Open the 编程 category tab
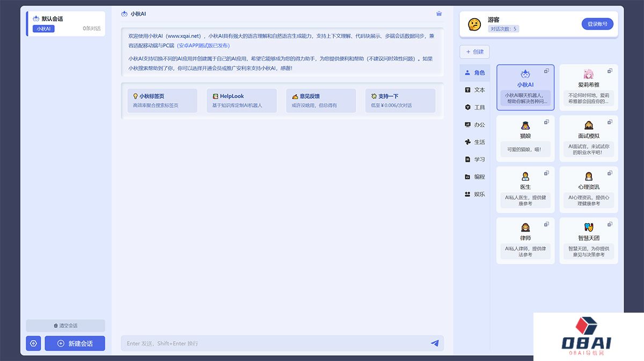 (475, 177)
